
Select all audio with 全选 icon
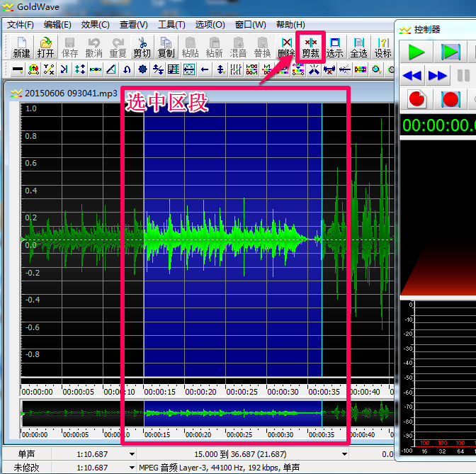coord(358,47)
